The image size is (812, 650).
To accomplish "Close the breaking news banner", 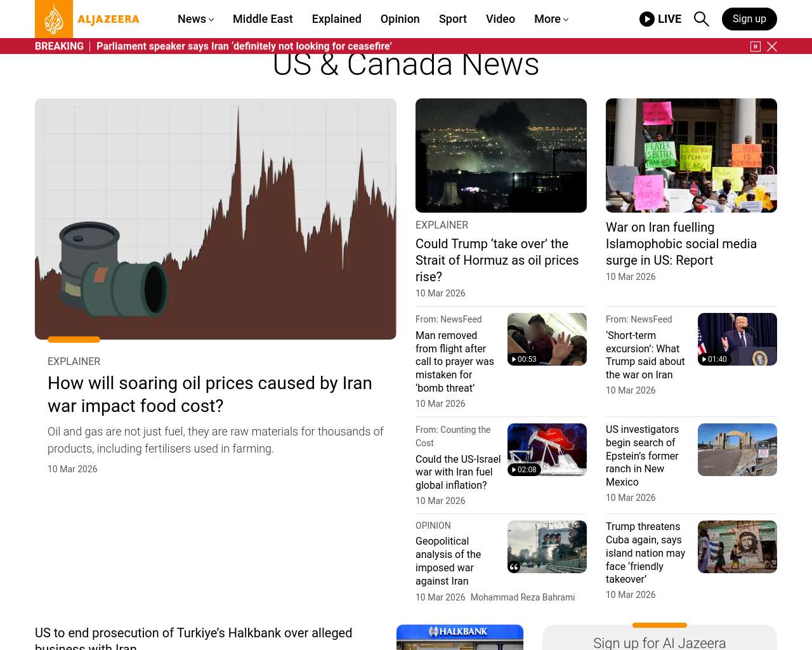I will coord(772,46).
